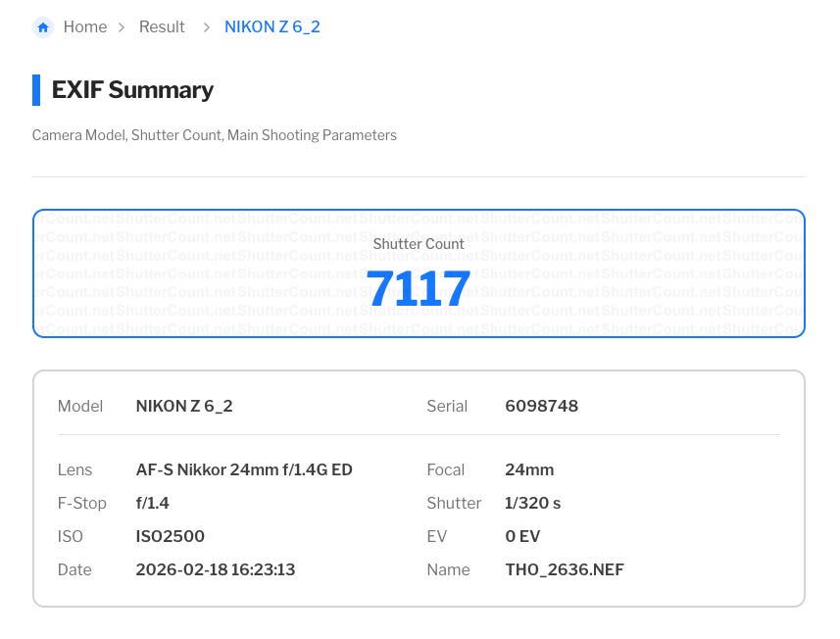Screen dimensions: 840x639
Task: Select serial number 6098748
Action: [x=542, y=406]
